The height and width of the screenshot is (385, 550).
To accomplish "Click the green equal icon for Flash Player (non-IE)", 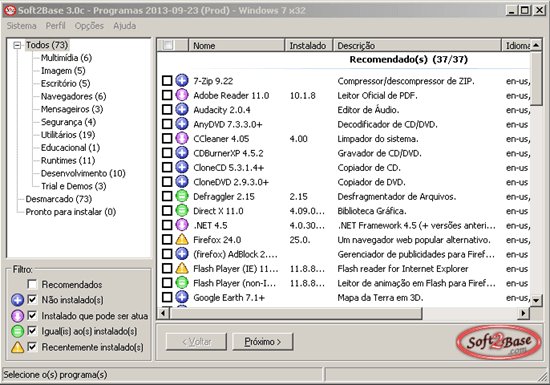I will click(182, 283).
